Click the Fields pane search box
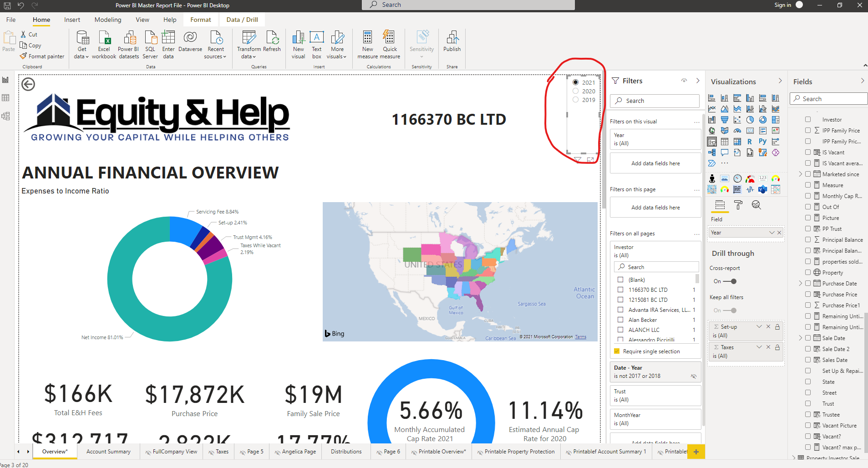 [829, 99]
